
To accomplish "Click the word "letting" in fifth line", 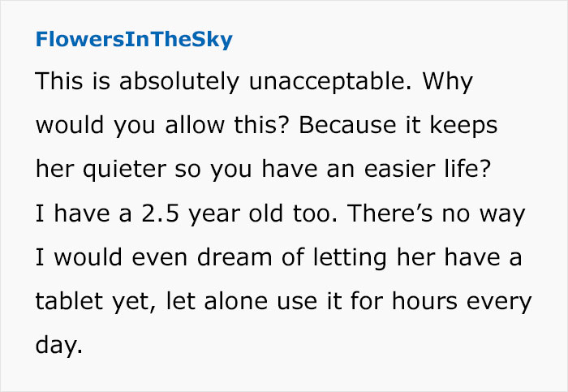I will pos(350,259).
